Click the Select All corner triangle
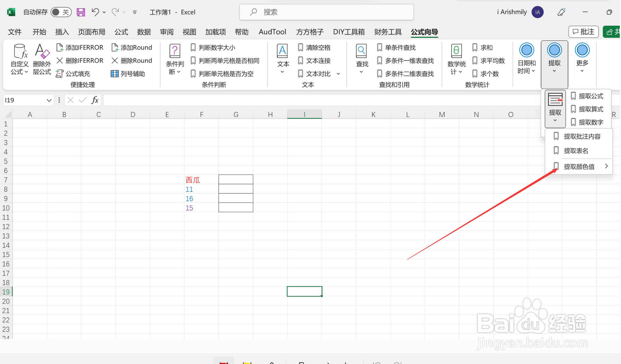This screenshot has height=364, width=621. [x=8, y=114]
